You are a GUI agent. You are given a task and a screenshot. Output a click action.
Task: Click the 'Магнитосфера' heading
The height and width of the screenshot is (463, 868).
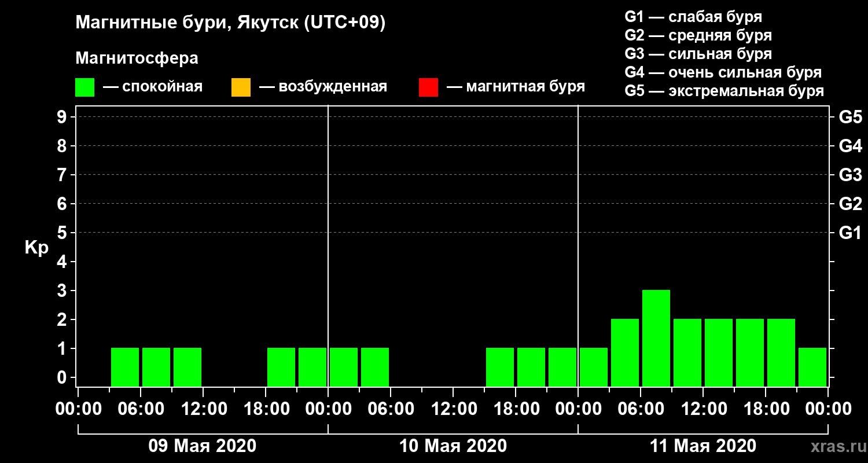pos(137,58)
